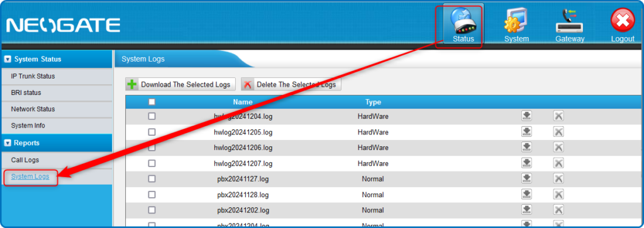Screen dimensions: 644x228
Task: Click file name pbx20241128.log
Action: pos(243,194)
